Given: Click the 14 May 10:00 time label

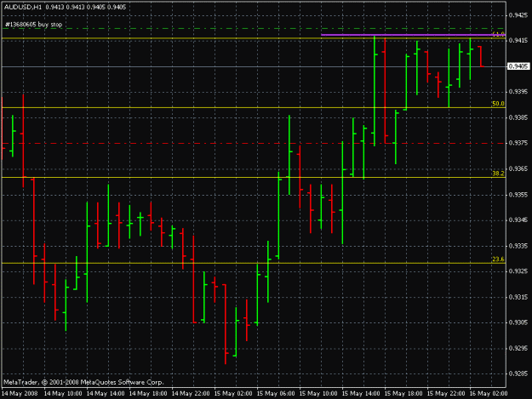Looking at the screenshot, I should click(x=63, y=394).
